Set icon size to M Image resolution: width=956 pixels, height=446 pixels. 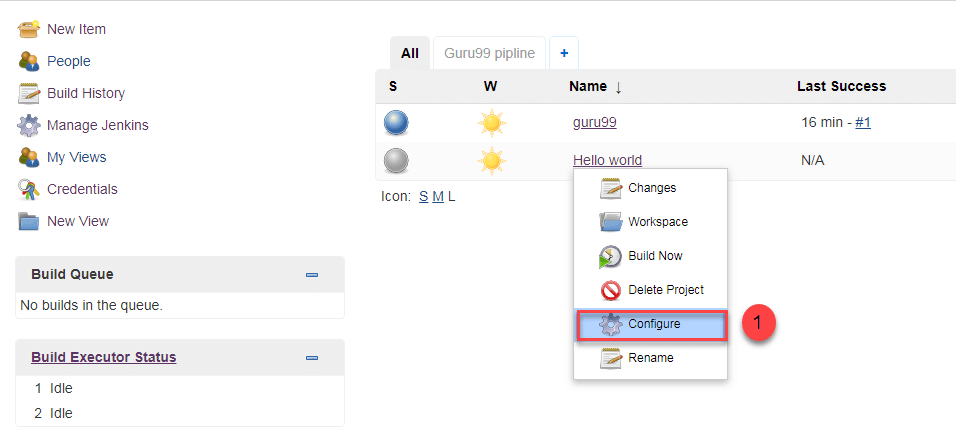tap(438, 196)
